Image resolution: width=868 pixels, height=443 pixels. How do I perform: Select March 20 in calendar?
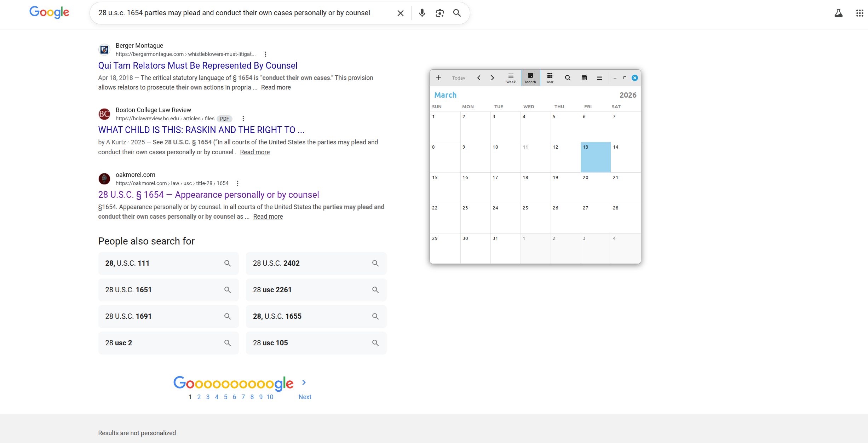(x=596, y=188)
